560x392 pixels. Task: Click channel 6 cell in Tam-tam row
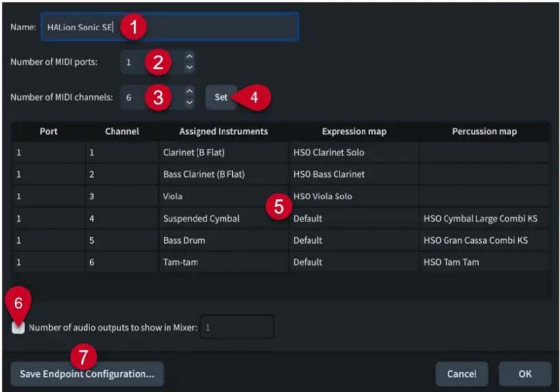point(122,262)
